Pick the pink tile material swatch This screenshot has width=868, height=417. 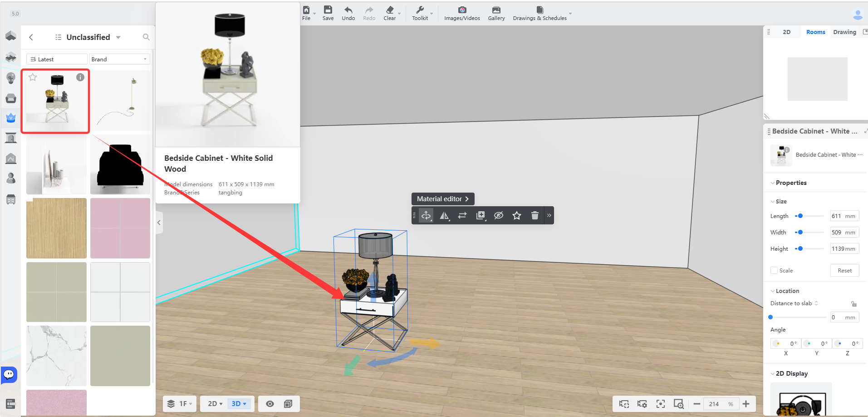pyautogui.click(x=120, y=228)
